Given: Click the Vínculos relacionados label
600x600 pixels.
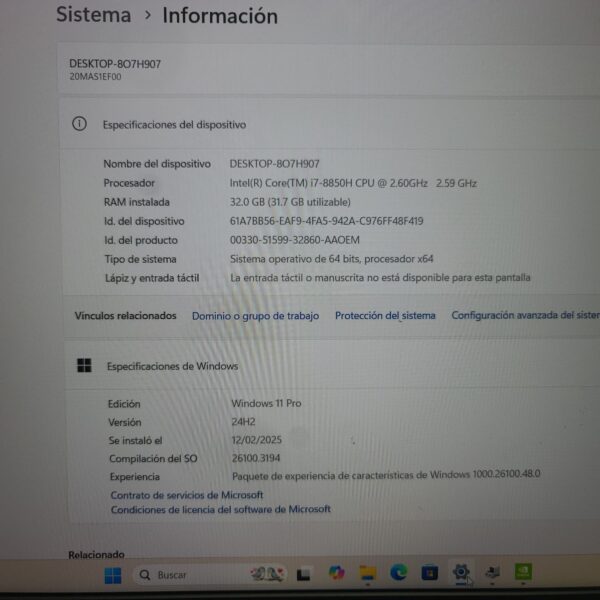Looking at the screenshot, I should pos(126,316).
